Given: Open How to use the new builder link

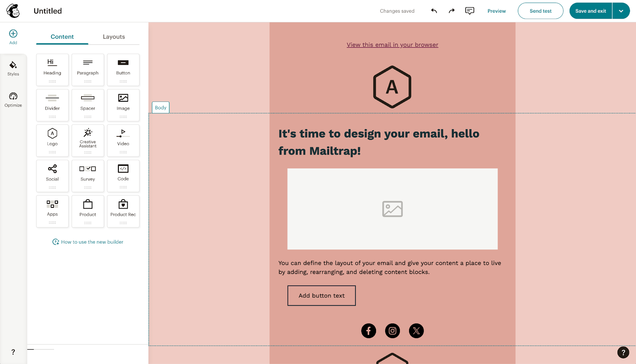Looking at the screenshot, I should tap(92, 242).
